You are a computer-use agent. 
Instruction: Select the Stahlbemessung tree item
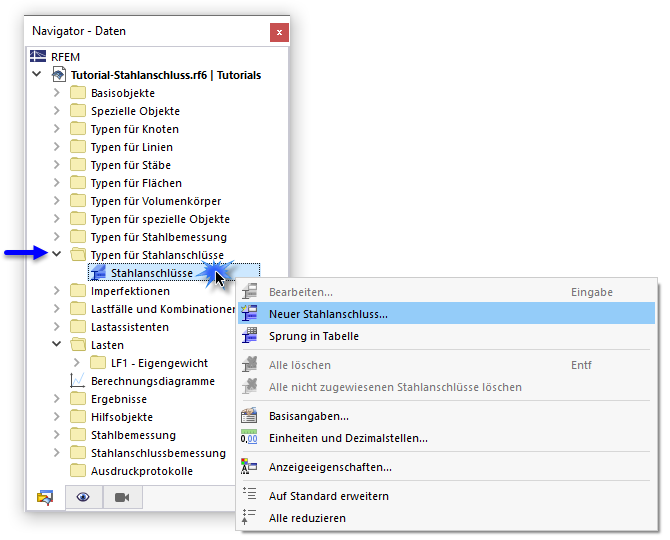(x=133, y=434)
